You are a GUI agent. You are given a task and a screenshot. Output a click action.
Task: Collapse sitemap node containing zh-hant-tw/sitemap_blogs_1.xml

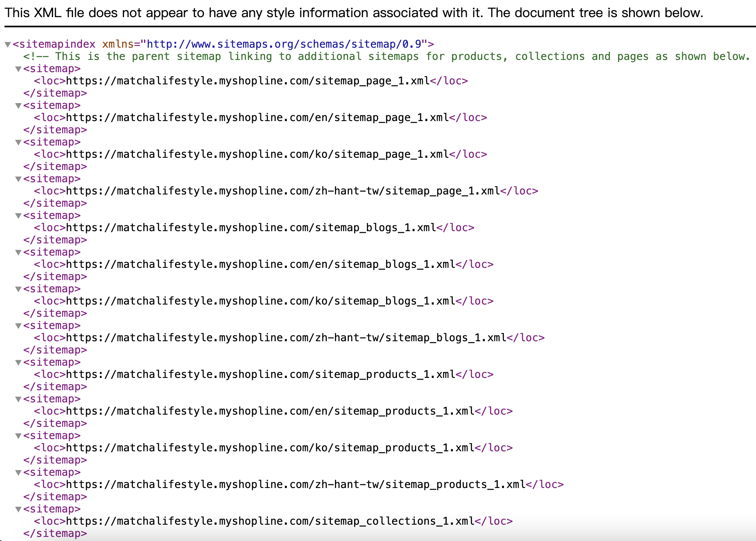point(18,326)
